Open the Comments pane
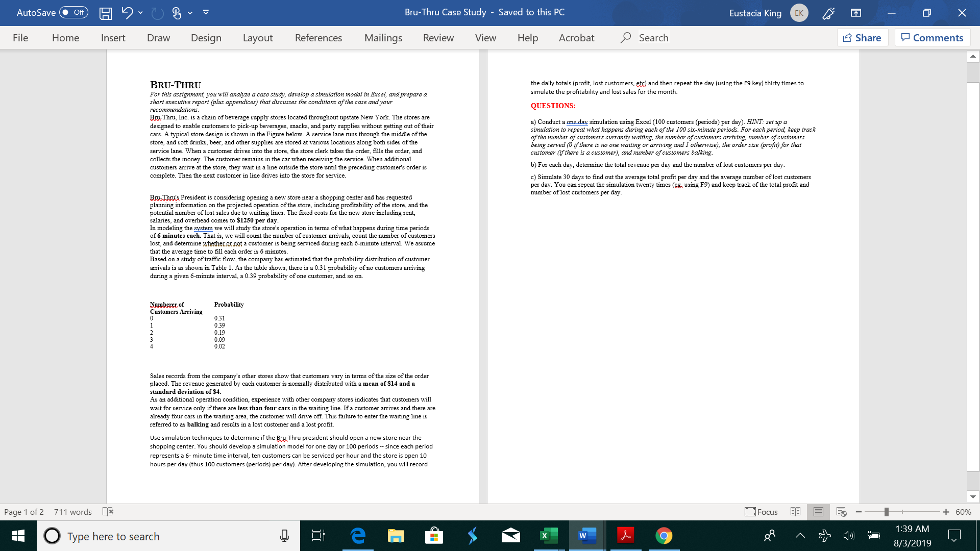 tap(932, 37)
